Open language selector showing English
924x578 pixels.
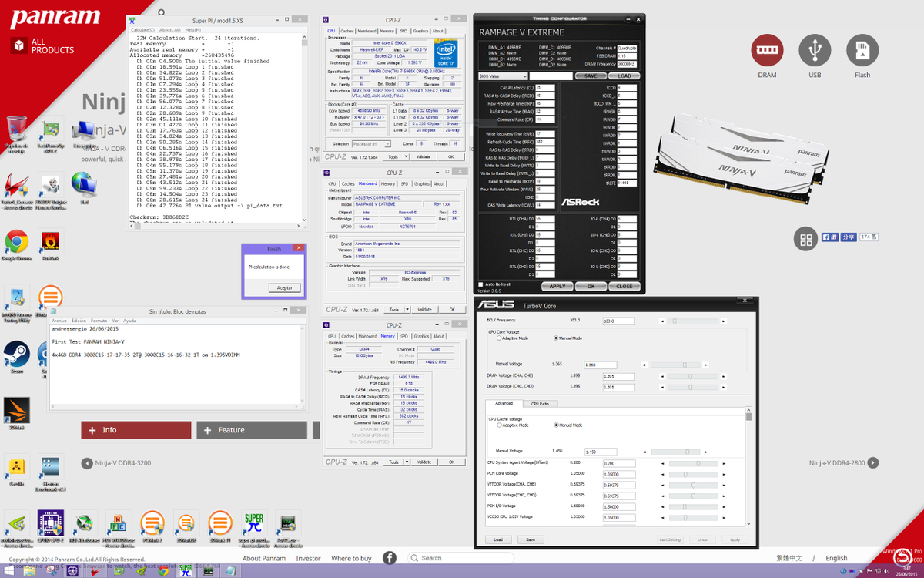[836, 558]
